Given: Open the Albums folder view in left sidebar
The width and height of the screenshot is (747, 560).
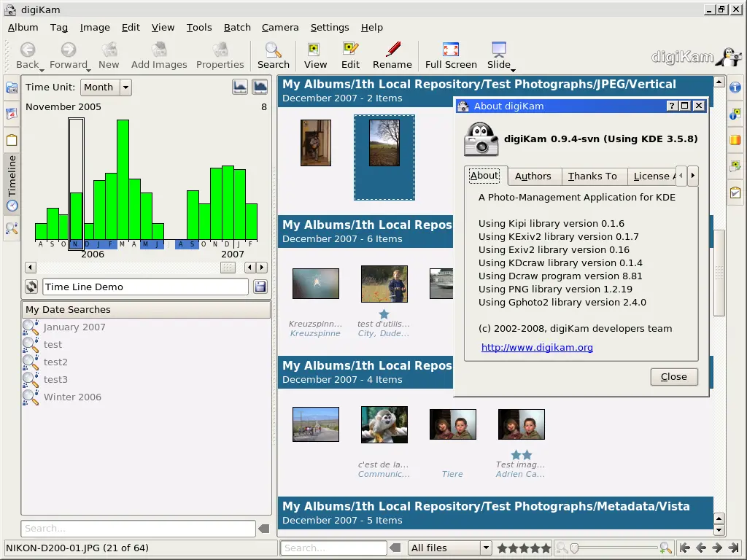Looking at the screenshot, I should coord(12,87).
